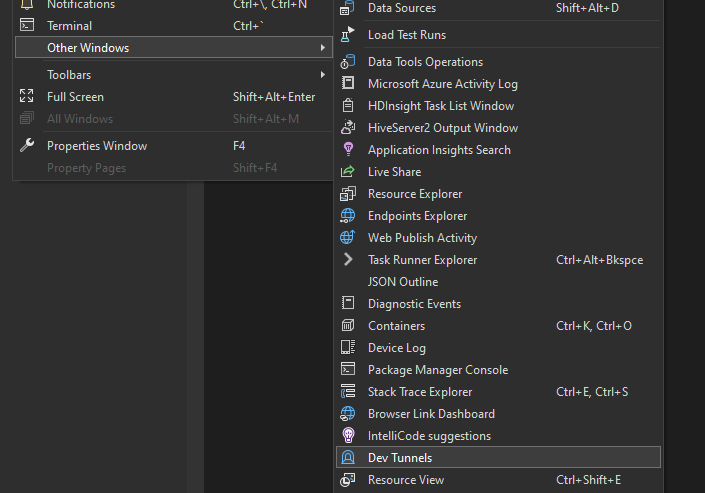705x493 pixels.
Task: Click the Application Insights Search icon
Action: click(x=348, y=150)
